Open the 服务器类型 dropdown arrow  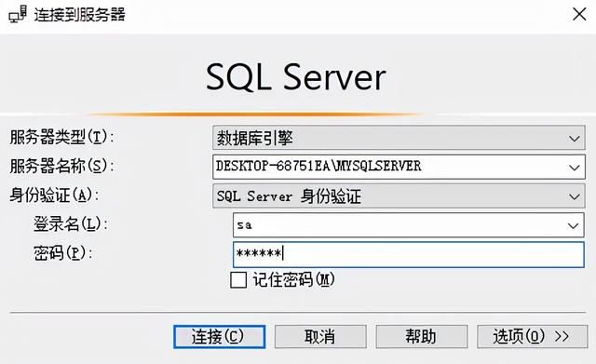click(x=574, y=139)
